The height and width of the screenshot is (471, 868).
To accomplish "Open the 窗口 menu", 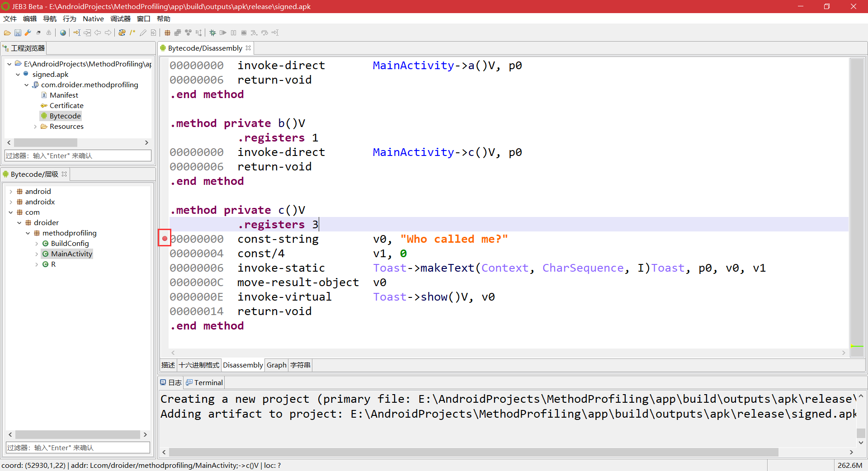I will 144,19.
